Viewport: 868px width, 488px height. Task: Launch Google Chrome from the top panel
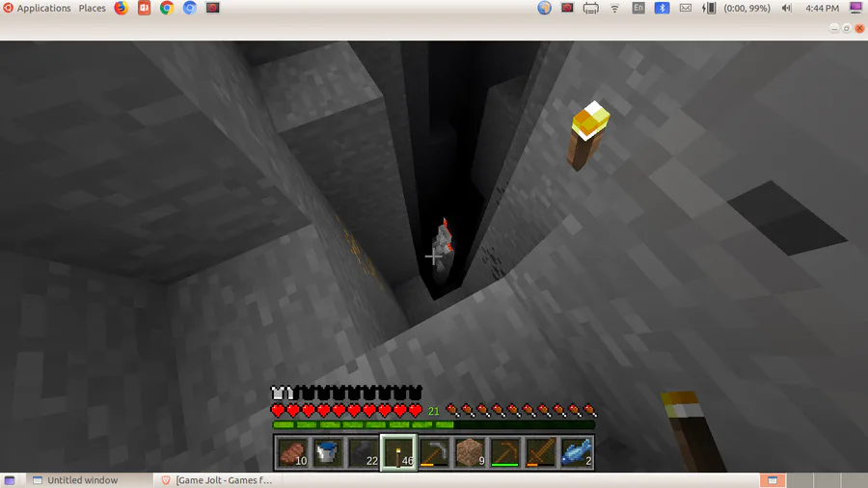coord(167,8)
